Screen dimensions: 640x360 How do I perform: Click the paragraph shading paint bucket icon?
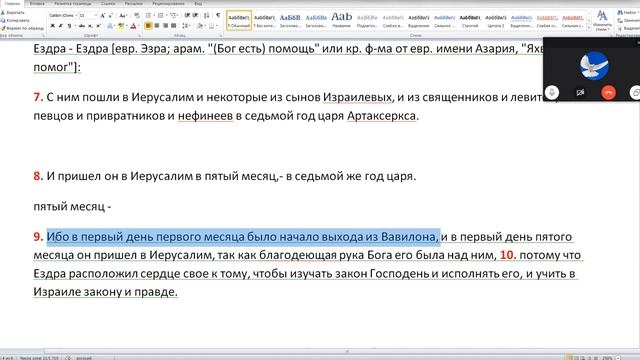pos(200,26)
